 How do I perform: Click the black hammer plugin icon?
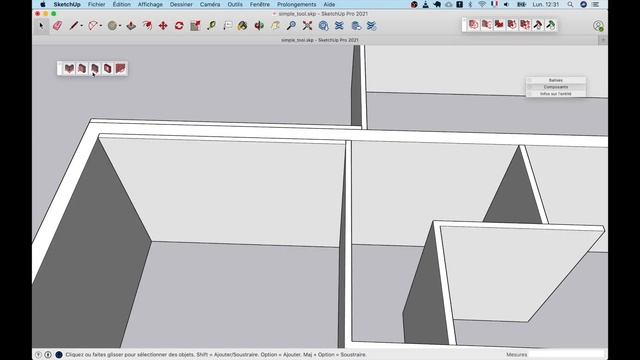point(538,24)
